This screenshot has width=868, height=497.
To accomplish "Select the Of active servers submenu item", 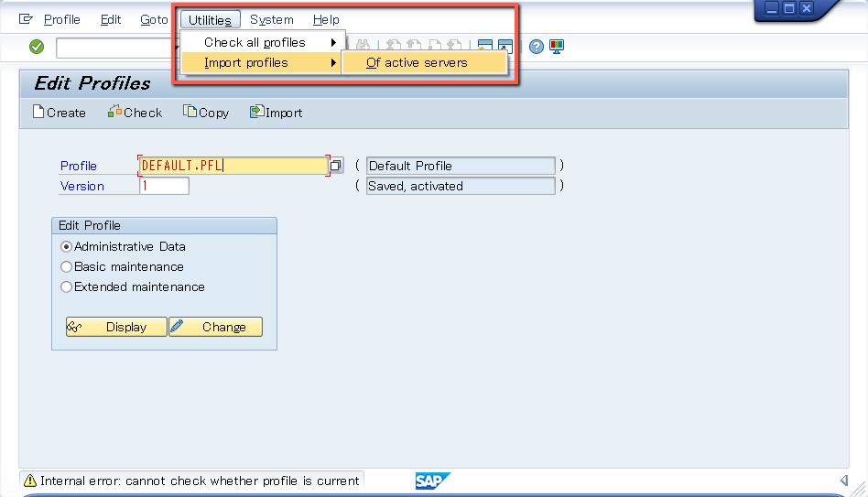I will [x=424, y=62].
